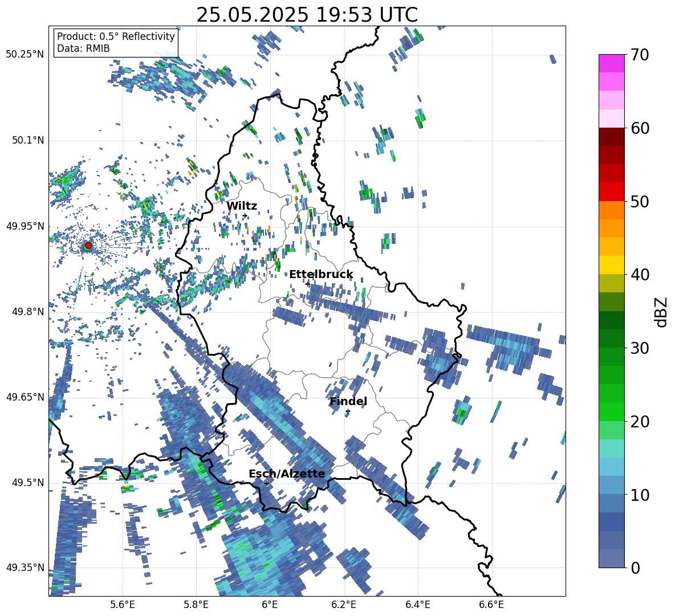
Task: Click the 5.8°E longitude label
Action: (196, 605)
